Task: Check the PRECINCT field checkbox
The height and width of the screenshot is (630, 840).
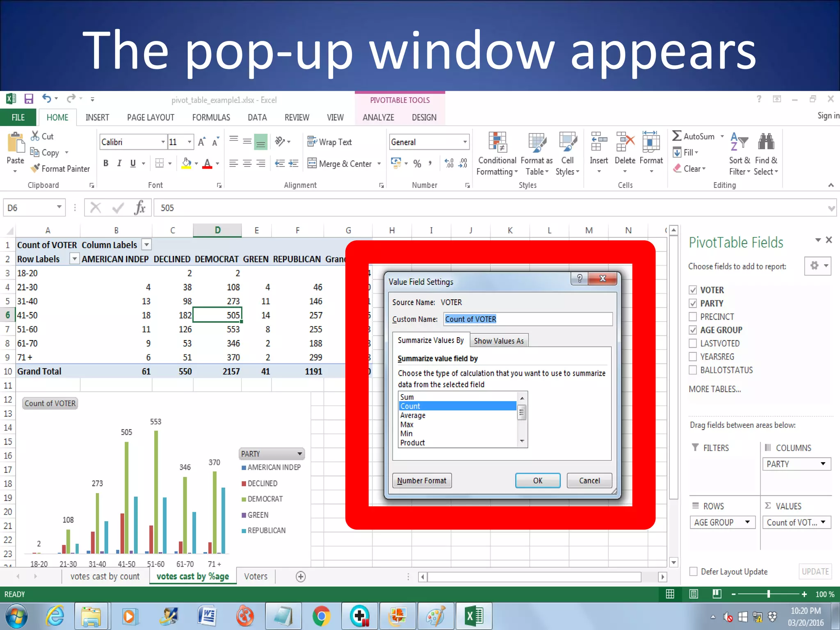Action: click(x=693, y=317)
